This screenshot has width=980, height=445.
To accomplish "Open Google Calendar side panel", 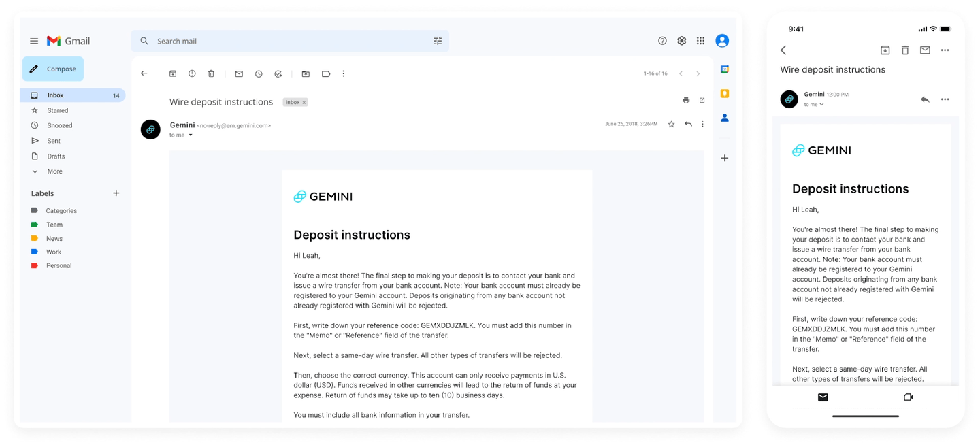I will (x=725, y=69).
